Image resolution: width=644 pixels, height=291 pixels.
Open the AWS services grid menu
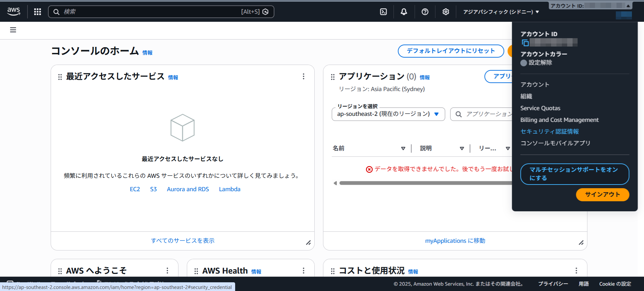(38, 12)
